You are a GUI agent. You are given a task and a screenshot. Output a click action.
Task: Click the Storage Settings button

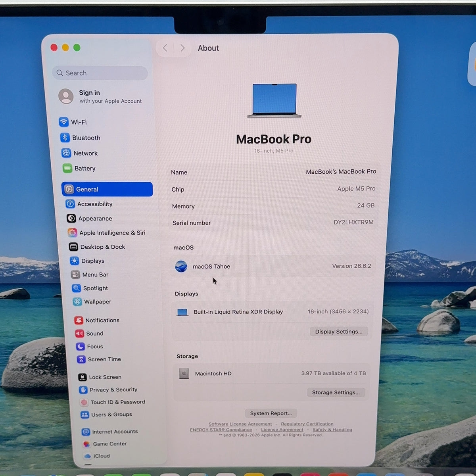tap(336, 392)
